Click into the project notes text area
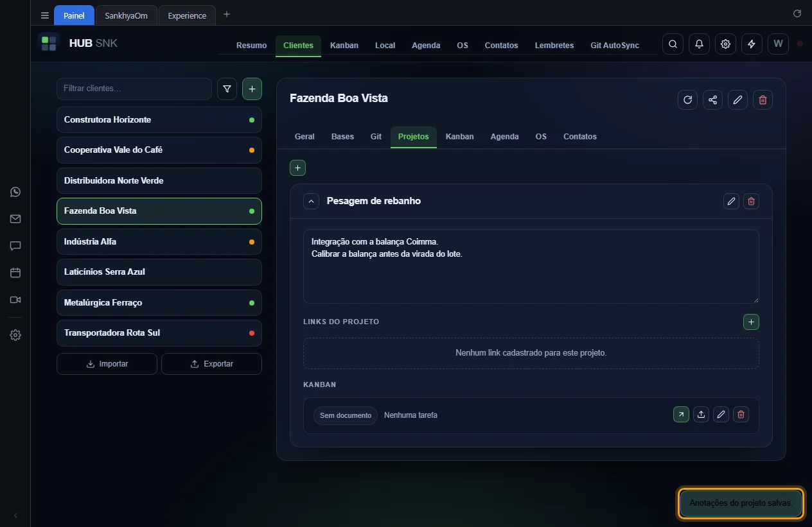This screenshot has width=812, height=527. coord(531,266)
